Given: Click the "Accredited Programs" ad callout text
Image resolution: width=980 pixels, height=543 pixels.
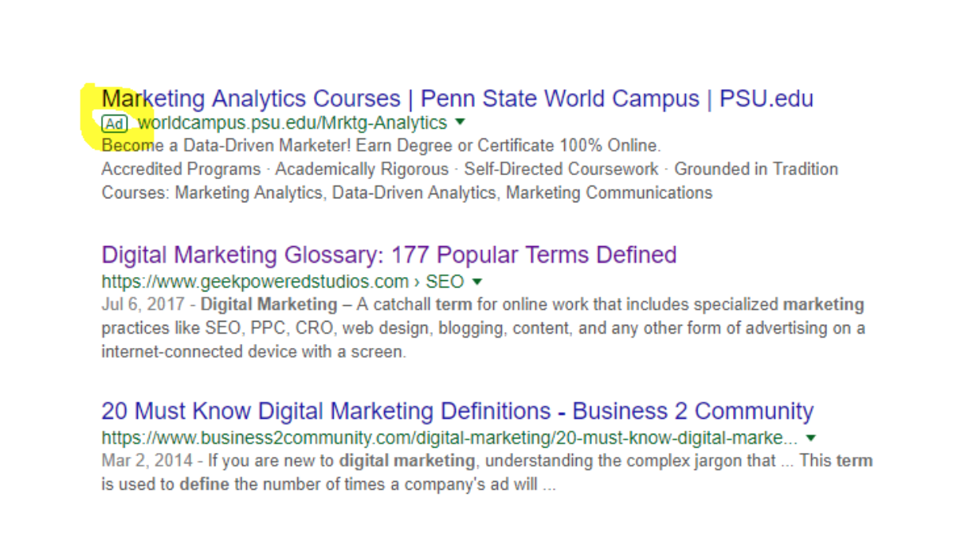Looking at the screenshot, I should pyautogui.click(x=181, y=169).
